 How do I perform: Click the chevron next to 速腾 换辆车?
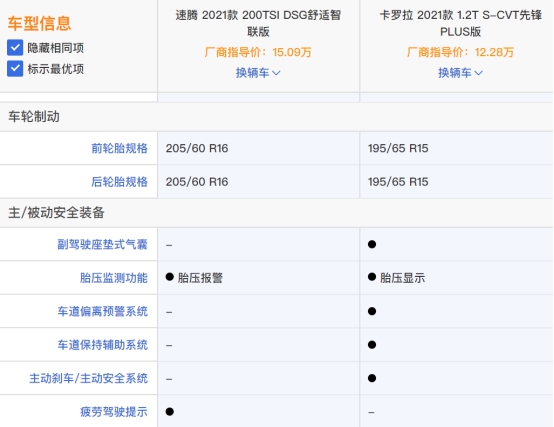pyautogui.click(x=276, y=73)
